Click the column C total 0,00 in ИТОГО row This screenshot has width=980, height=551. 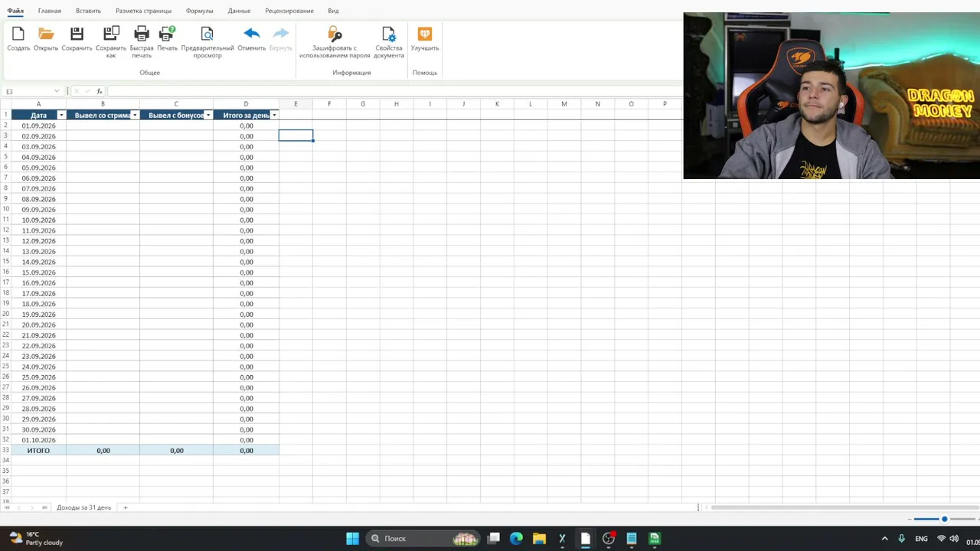177,451
